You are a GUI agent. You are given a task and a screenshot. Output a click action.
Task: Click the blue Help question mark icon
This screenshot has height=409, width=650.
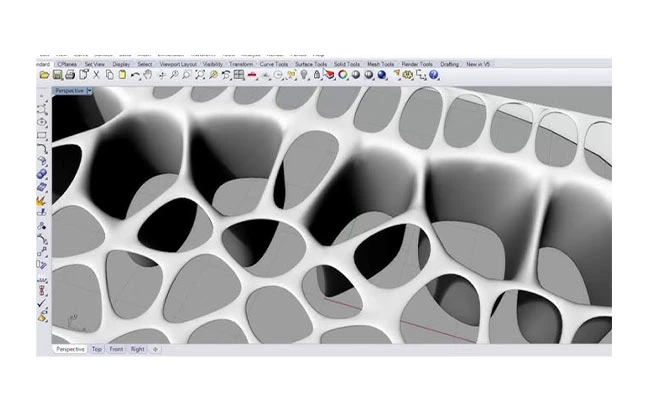coord(434,75)
